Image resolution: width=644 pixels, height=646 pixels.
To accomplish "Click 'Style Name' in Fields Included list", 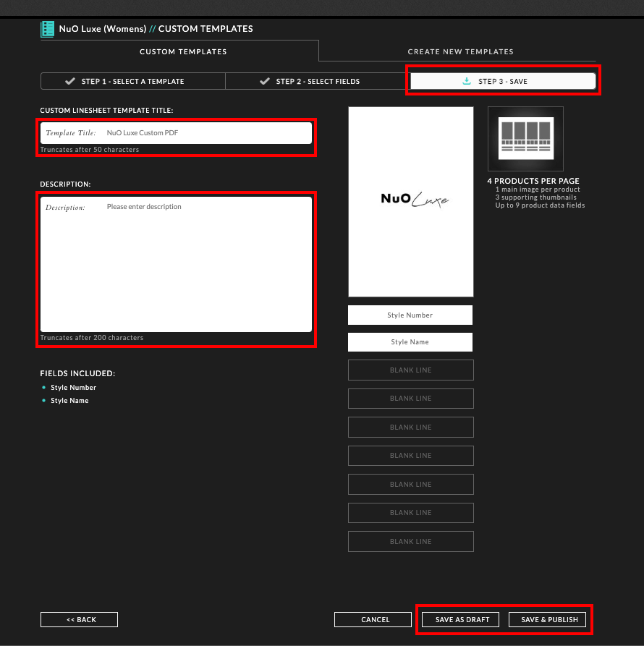I will [69, 401].
